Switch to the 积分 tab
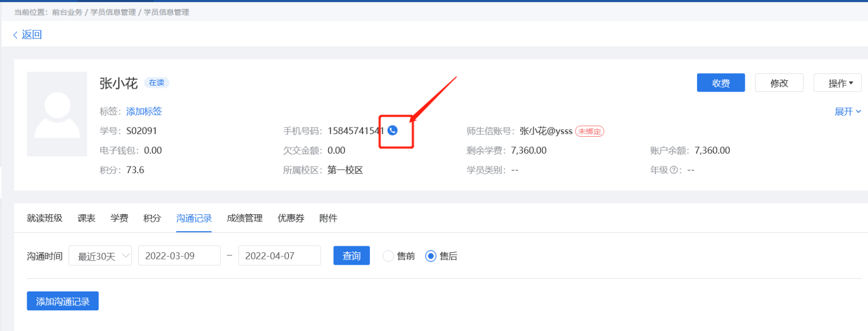This screenshot has width=868, height=331. tap(152, 218)
